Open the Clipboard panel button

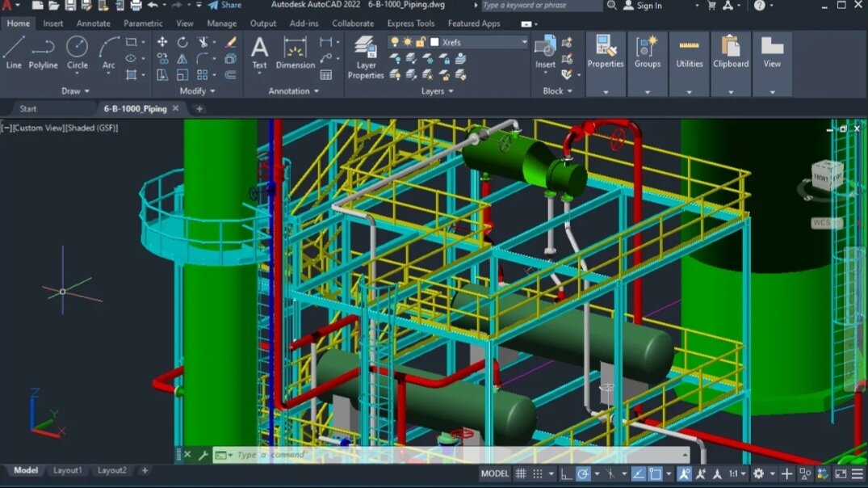pos(731,64)
